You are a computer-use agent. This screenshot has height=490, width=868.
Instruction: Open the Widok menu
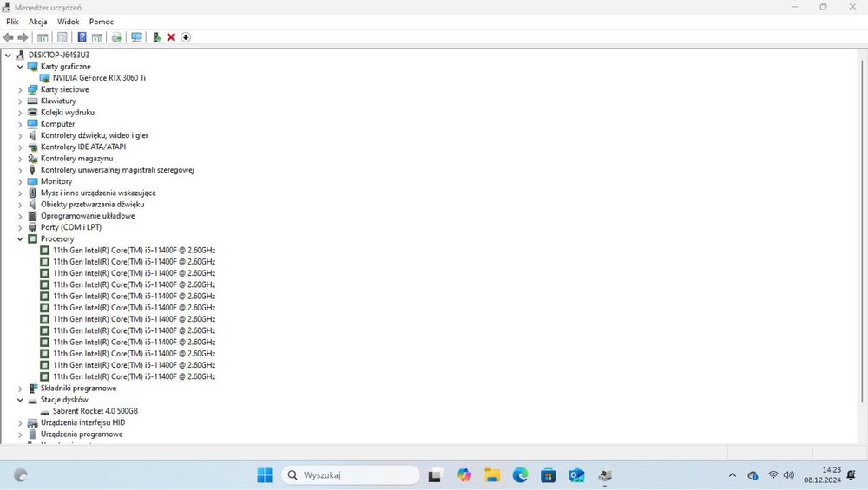pos(68,22)
